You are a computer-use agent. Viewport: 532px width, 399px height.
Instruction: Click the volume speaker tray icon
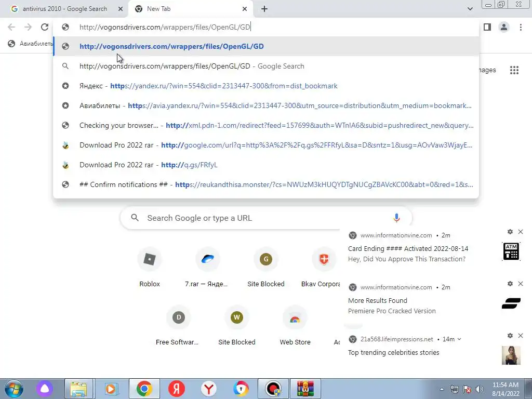tap(480, 389)
